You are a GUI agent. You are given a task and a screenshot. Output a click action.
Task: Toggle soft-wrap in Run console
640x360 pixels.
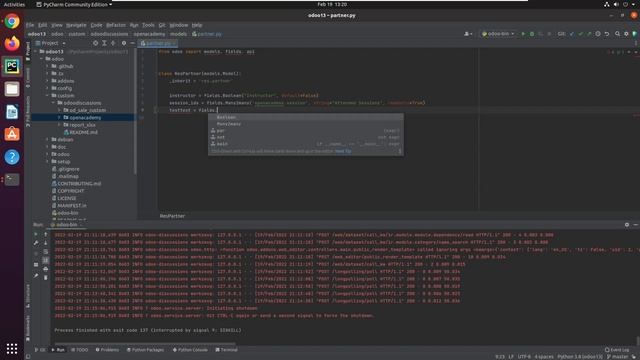pyautogui.click(x=45, y=251)
